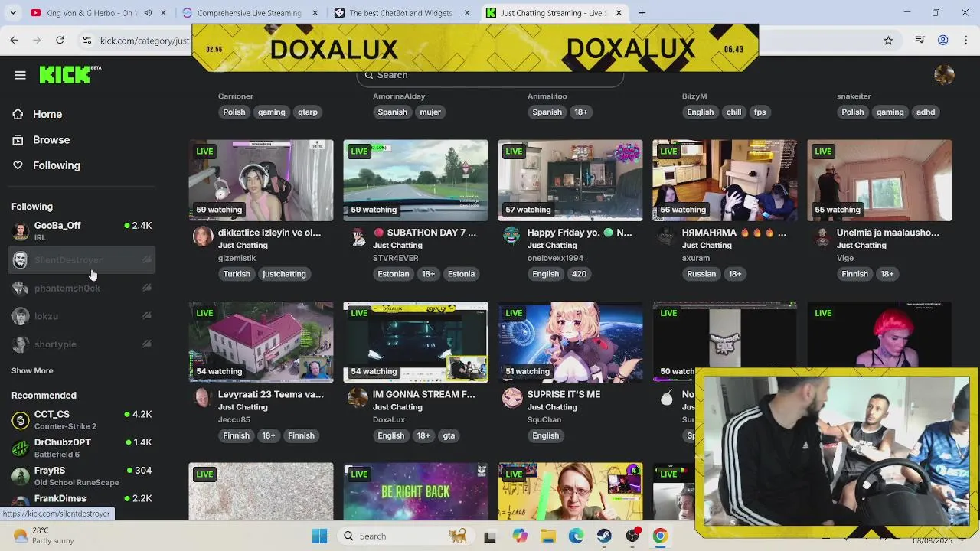Open Windows Start menu

(320, 536)
